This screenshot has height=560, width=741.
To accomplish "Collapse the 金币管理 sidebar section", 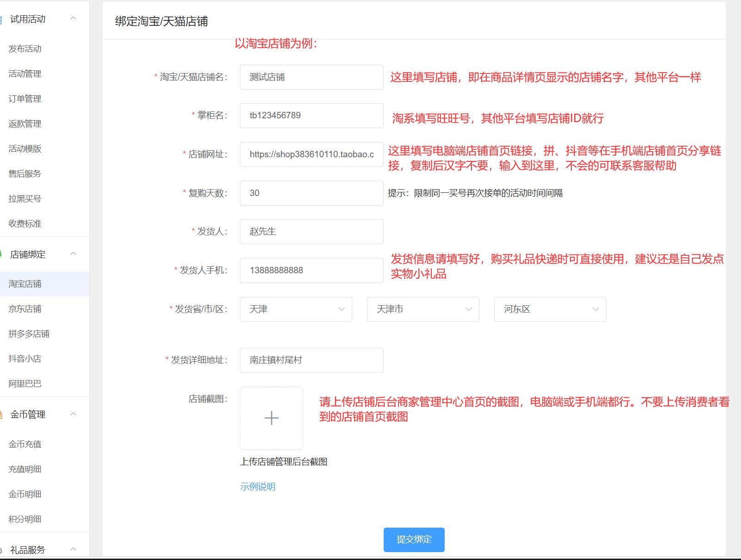I will pyautogui.click(x=73, y=414).
